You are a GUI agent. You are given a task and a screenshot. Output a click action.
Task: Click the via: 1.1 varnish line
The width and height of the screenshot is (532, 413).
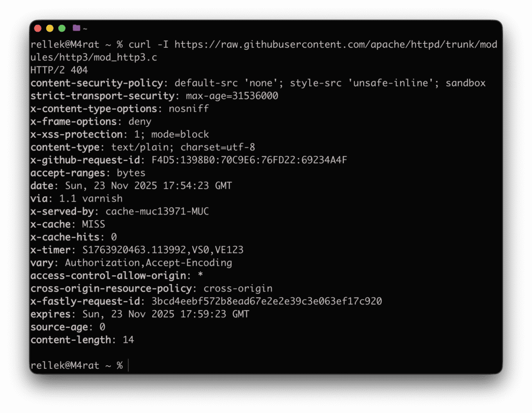click(x=75, y=198)
